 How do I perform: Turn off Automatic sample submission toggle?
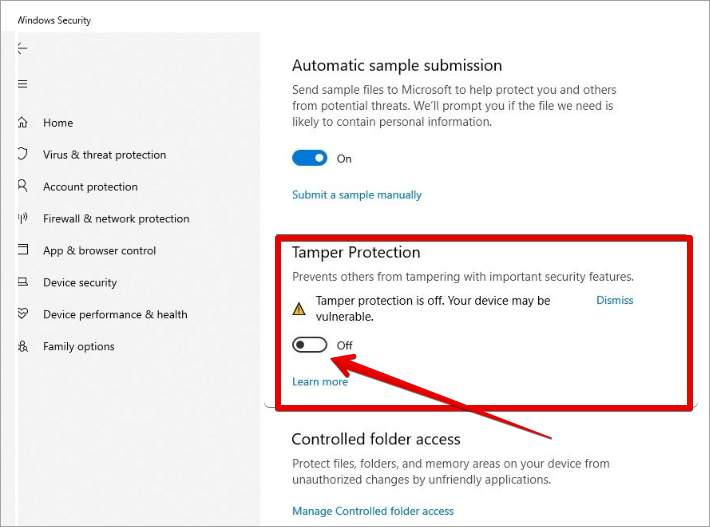click(310, 158)
